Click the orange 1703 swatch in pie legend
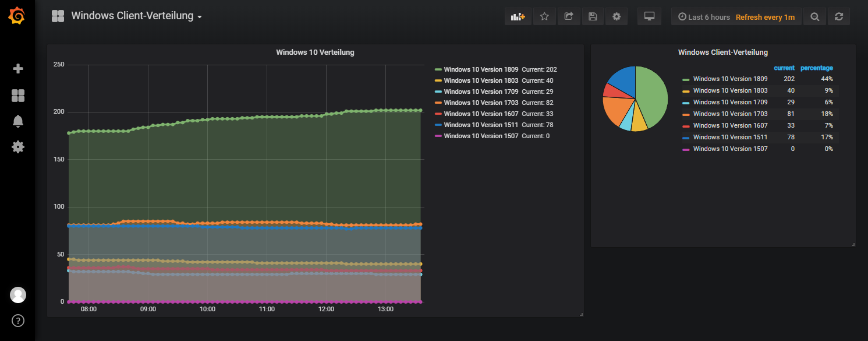This screenshot has height=341, width=868. [686, 114]
